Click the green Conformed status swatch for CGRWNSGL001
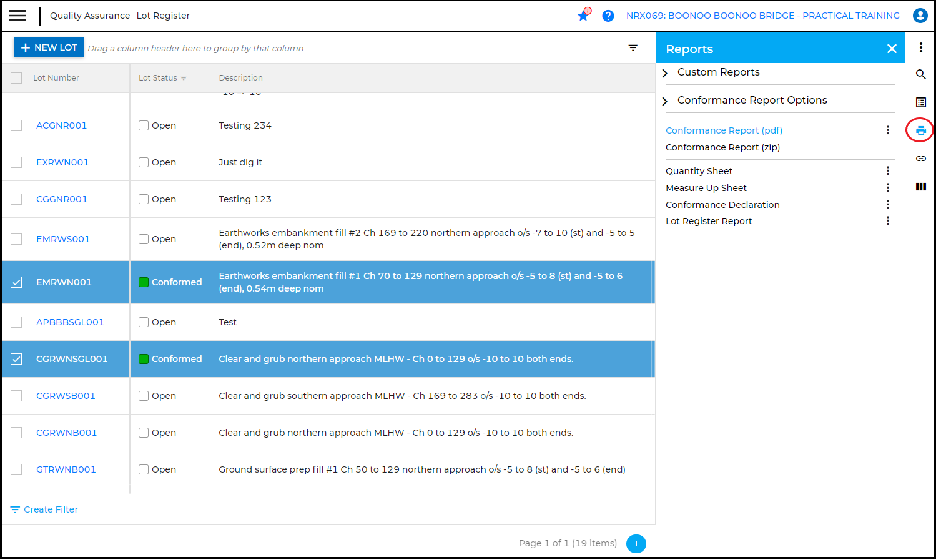 (x=144, y=359)
